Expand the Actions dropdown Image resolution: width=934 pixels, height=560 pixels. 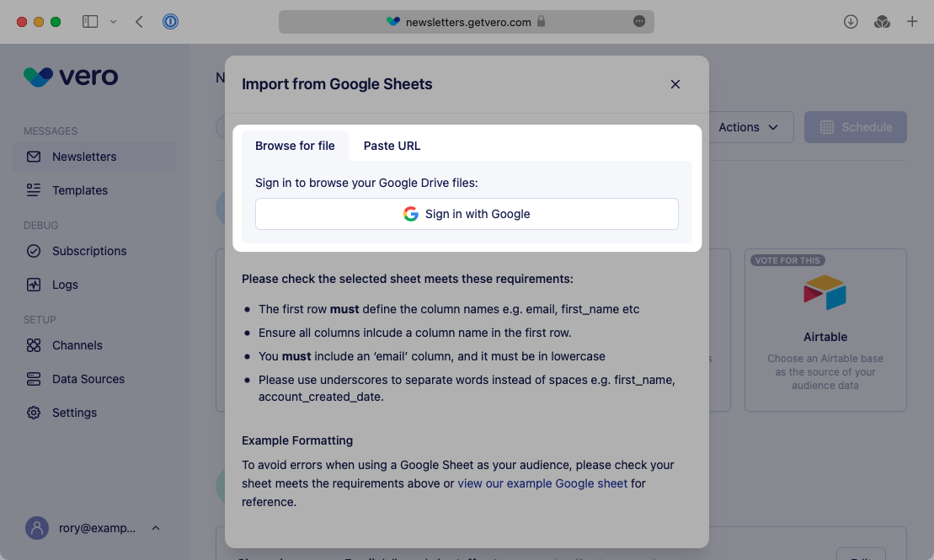[745, 127]
